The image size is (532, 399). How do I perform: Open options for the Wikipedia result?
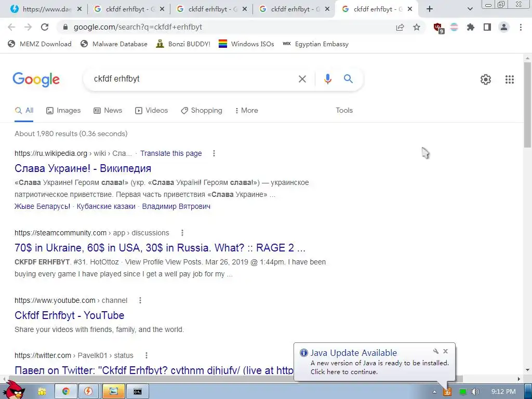coord(214,153)
